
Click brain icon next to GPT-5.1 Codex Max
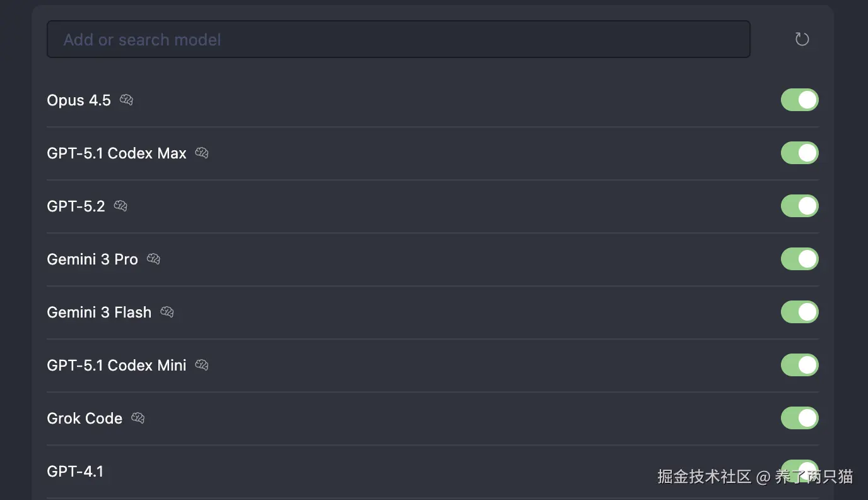[202, 153]
